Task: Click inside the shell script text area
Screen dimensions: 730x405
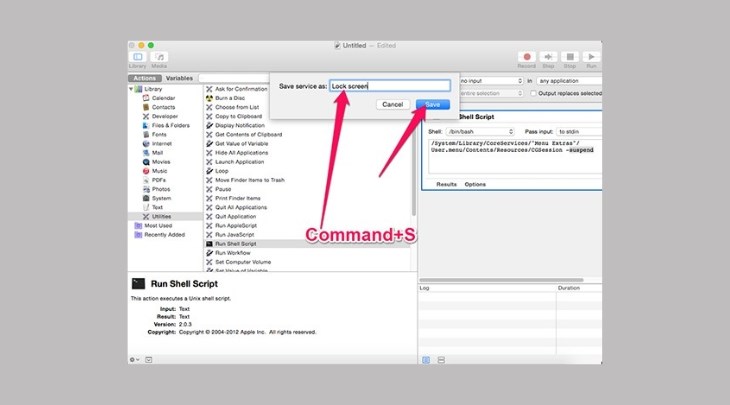Action: tap(515, 156)
